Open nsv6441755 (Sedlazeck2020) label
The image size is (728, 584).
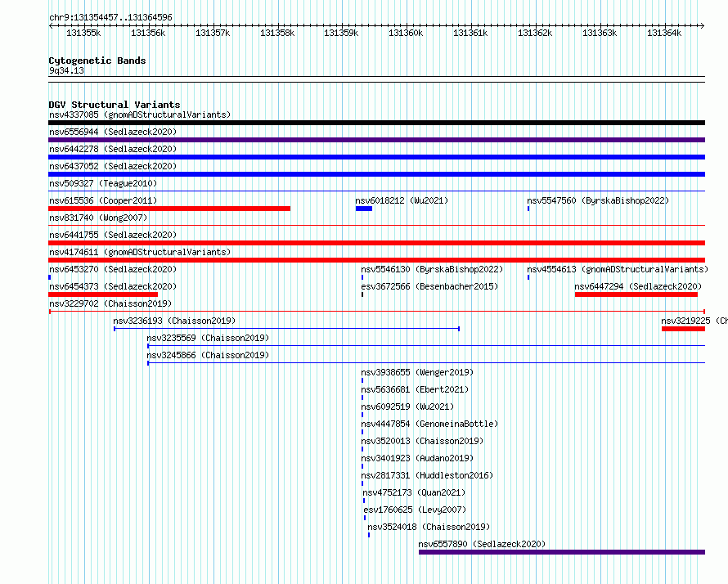(x=113, y=235)
